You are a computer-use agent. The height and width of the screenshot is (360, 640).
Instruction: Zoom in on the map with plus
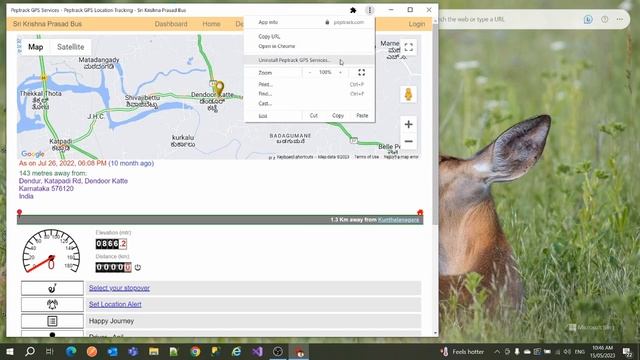(x=409, y=124)
